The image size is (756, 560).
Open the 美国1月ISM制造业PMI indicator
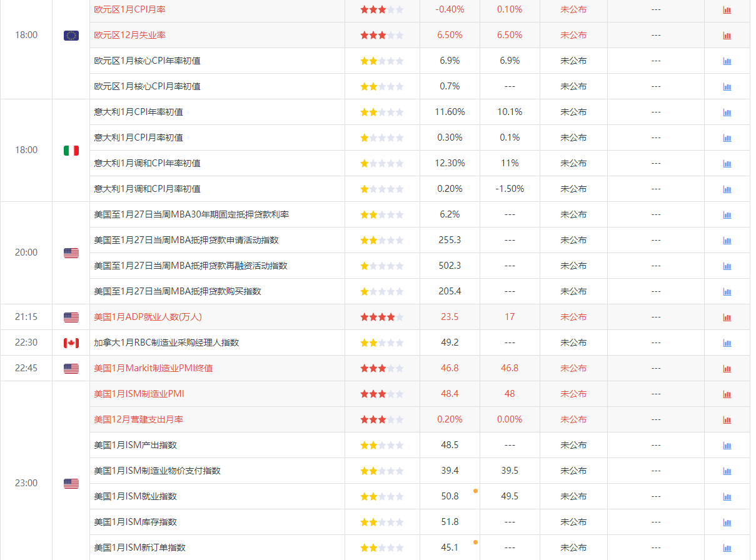[139, 394]
